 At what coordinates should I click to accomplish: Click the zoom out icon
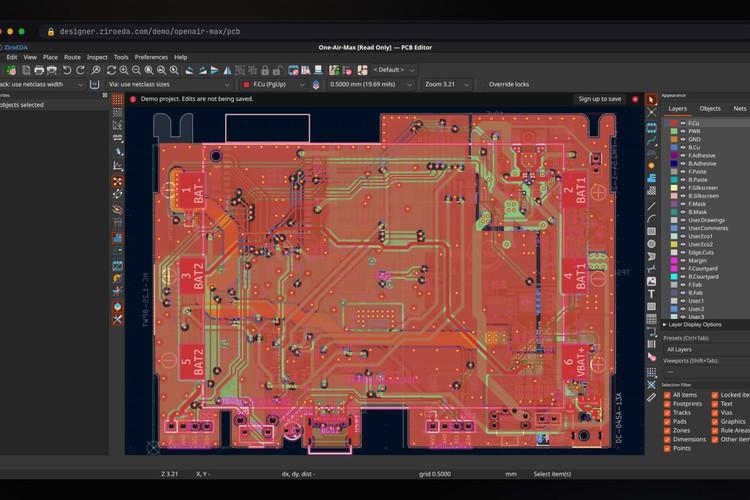point(136,70)
